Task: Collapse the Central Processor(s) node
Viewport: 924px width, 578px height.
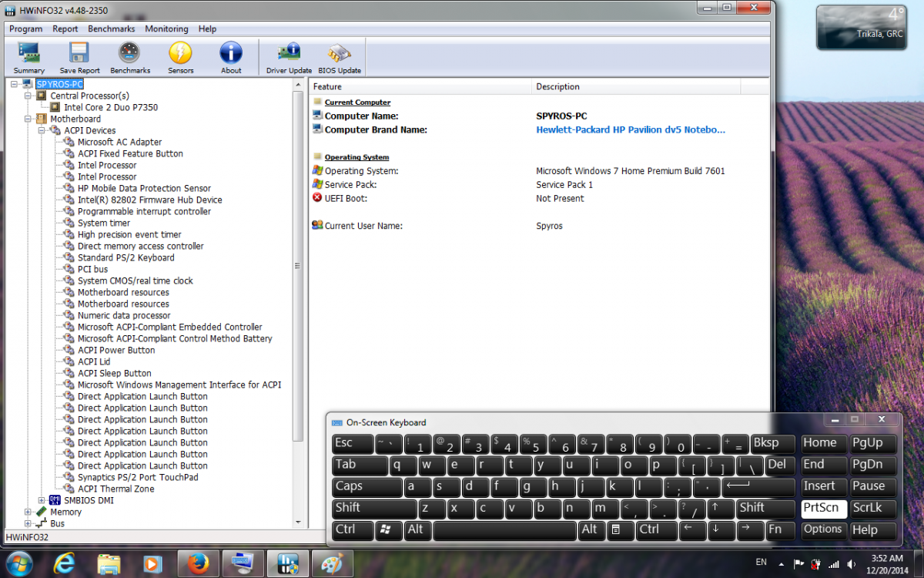Action: pyautogui.click(x=28, y=96)
